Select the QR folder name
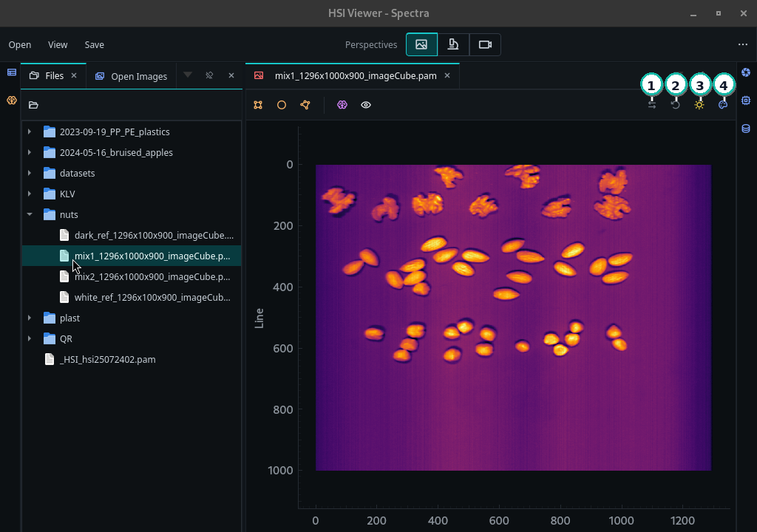The image size is (757, 532). click(66, 339)
